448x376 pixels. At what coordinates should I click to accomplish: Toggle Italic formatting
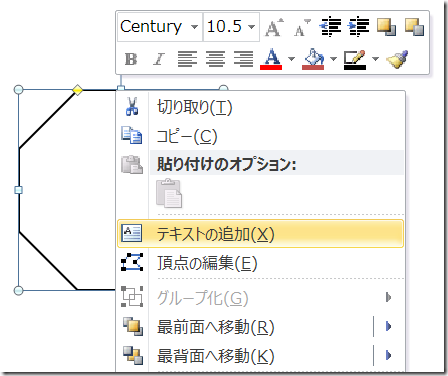click(x=159, y=59)
